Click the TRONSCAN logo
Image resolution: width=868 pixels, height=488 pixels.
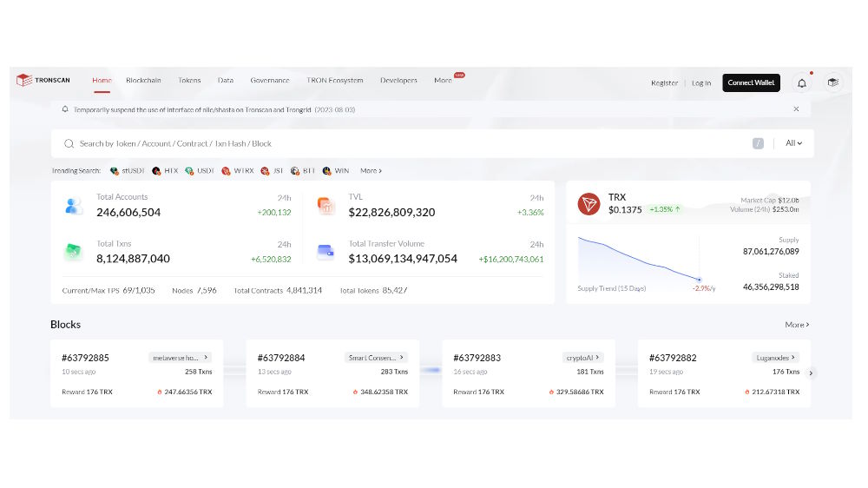43,80
